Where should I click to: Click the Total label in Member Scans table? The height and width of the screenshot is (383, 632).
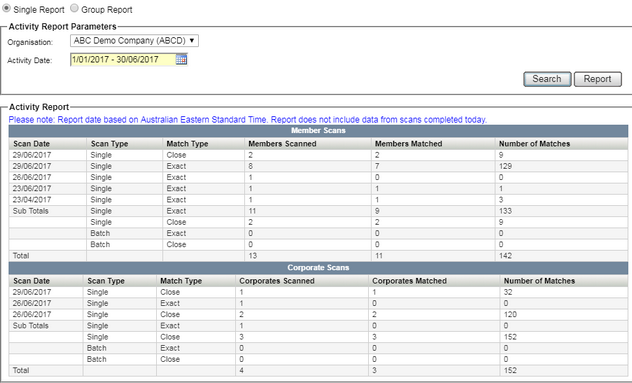(x=21, y=256)
